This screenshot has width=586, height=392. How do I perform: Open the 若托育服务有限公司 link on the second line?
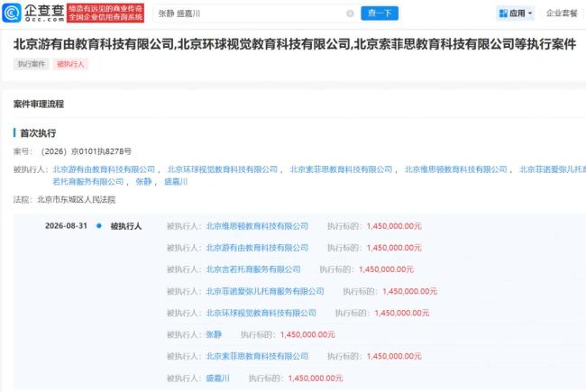tap(88, 182)
